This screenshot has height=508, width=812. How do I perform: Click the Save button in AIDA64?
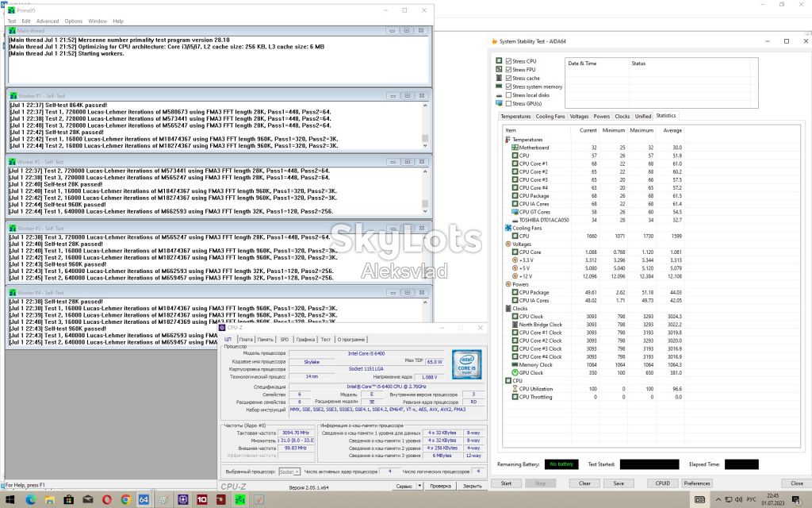point(619,483)
